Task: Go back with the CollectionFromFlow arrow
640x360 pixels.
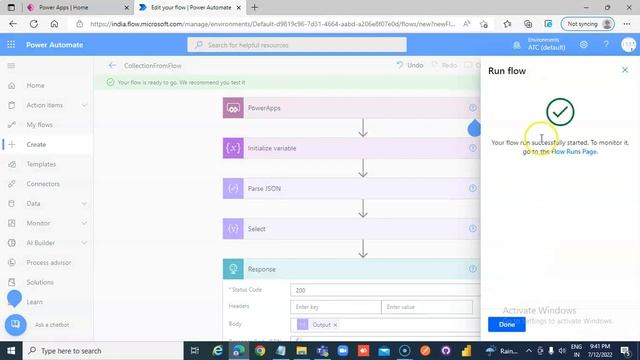Action: click(x=112, y=65)
